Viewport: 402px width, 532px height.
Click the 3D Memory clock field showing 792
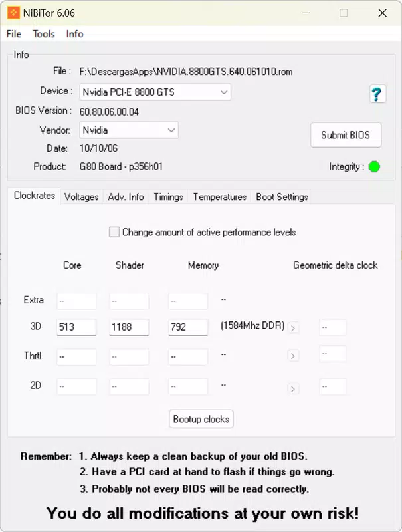tap(188, 327)
